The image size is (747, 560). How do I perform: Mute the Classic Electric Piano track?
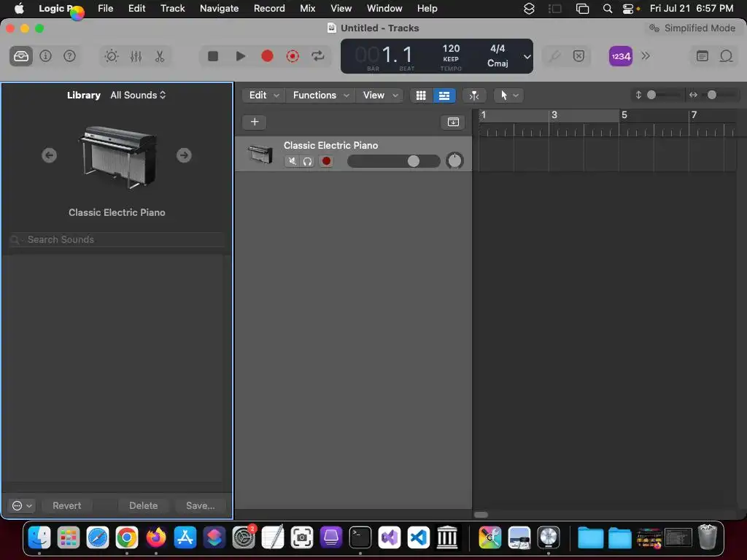point(292,161)
